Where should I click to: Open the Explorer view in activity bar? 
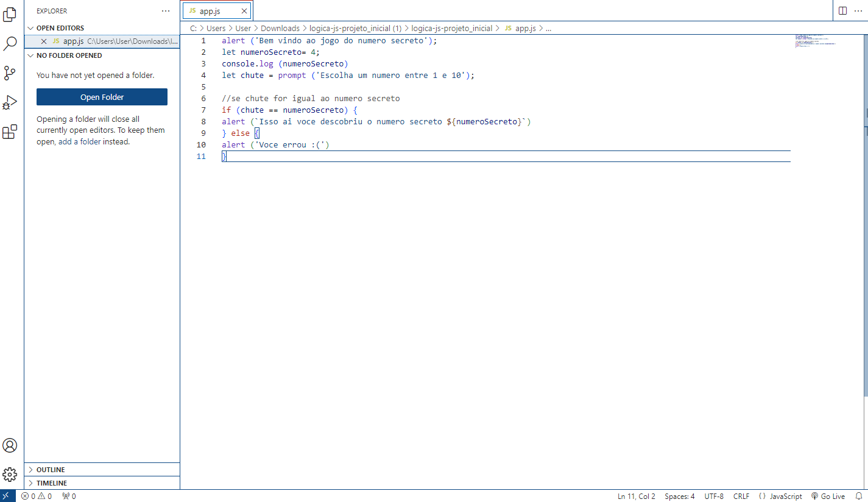[10, 13]
